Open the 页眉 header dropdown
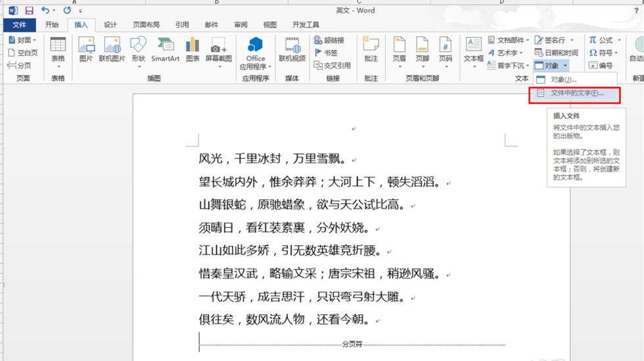This screenshot has width=644, height=361. tap(400, 52)
